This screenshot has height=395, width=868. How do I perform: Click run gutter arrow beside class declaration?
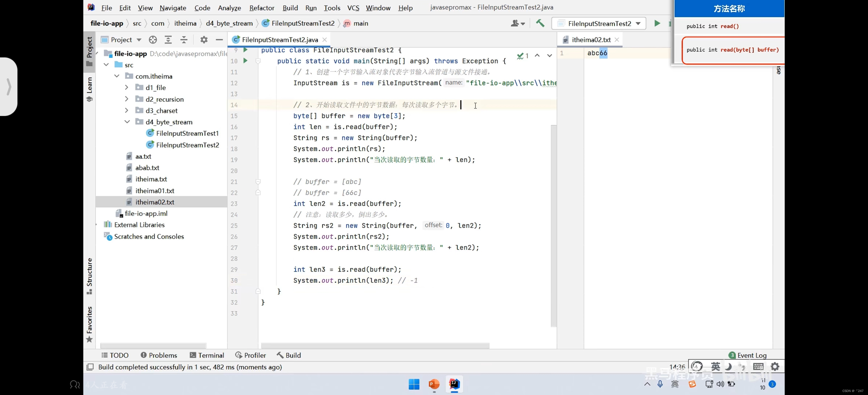tap(245, 50)
